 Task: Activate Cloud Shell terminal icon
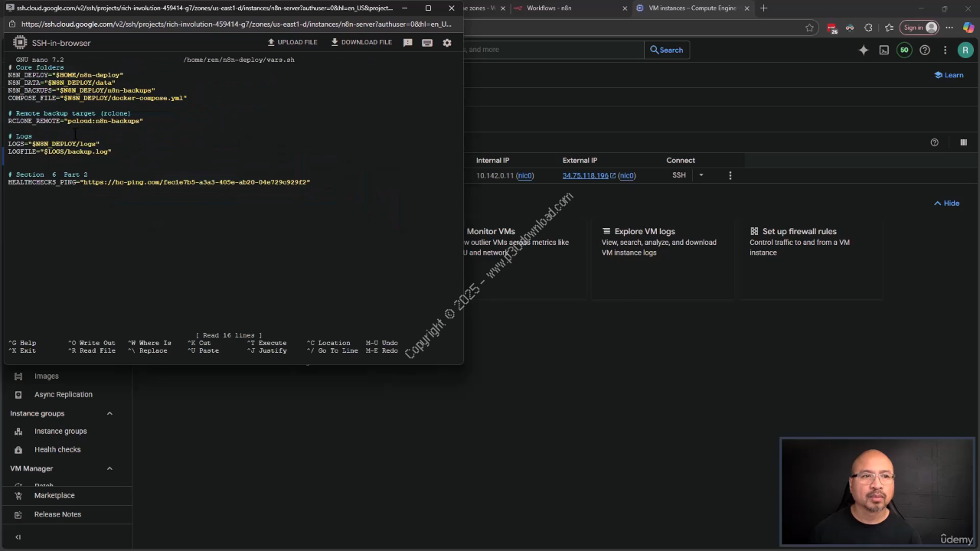[x=884, y=50]
